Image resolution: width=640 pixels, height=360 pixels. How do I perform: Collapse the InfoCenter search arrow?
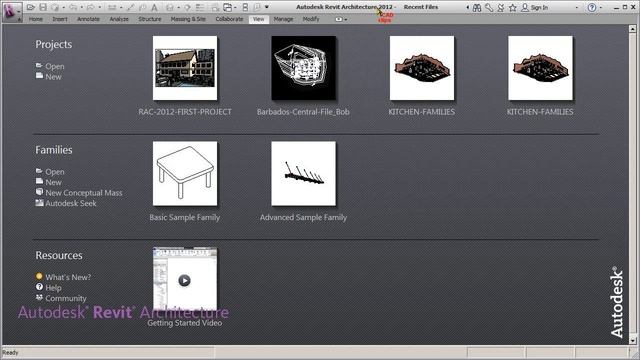tap(467, 7)
